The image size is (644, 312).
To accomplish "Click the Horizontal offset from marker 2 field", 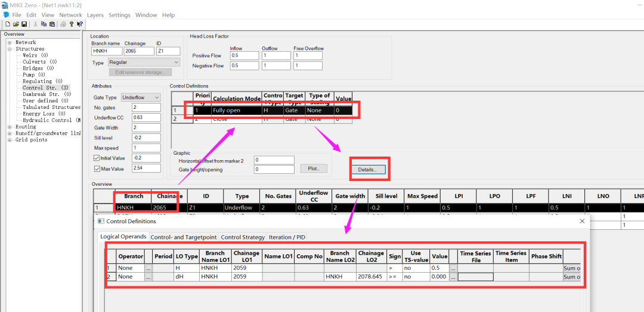I will [x=274, y=160].
